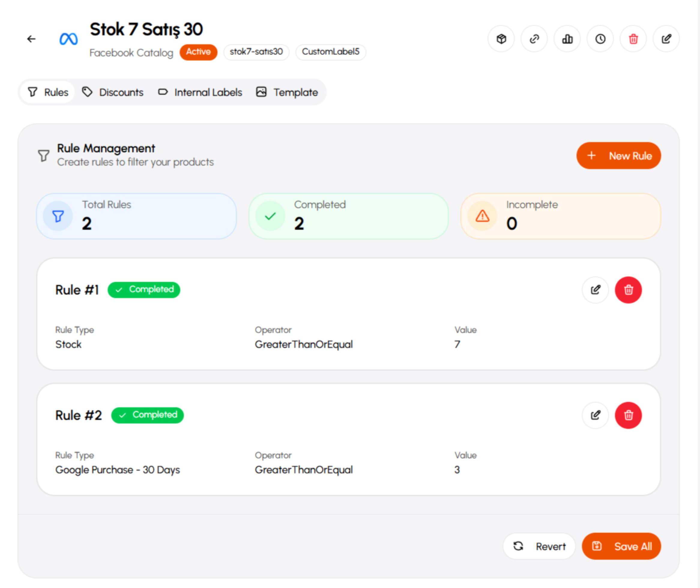Delete the catalog with header trash icon

pyautogui.click(x=633, y=39)
